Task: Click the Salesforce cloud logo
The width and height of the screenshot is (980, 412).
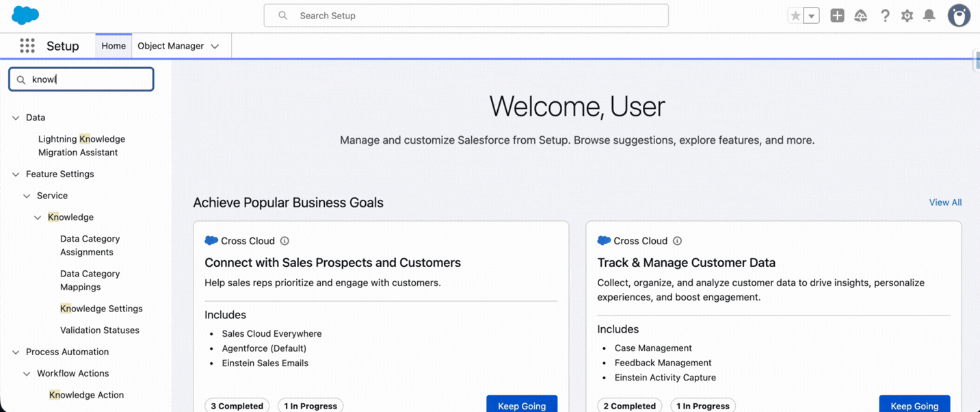Action: (25, 15)
